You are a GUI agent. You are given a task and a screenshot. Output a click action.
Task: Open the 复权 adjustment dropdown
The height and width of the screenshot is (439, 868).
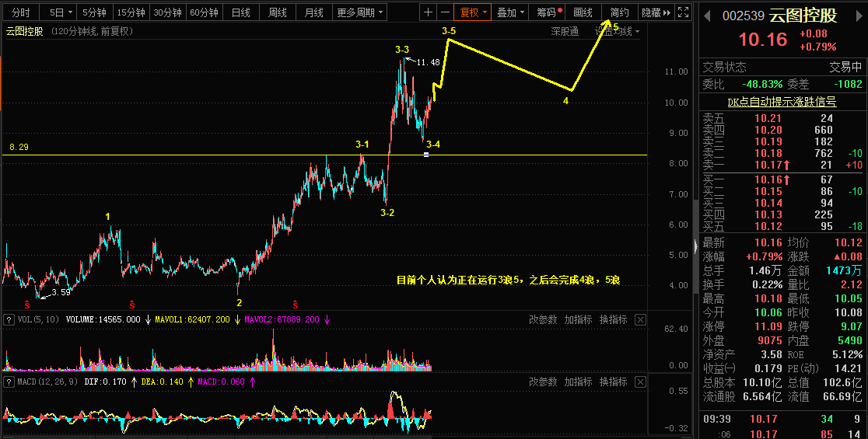point(474,12)
